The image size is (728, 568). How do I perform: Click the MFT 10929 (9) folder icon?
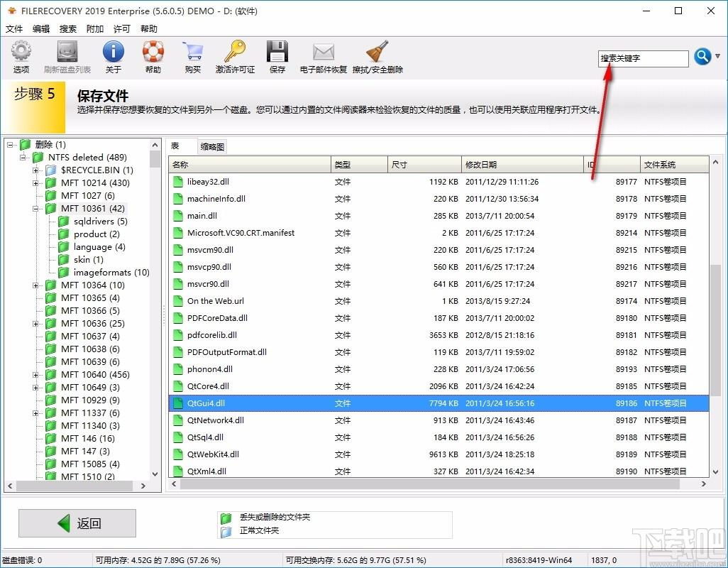[x=50, y=400]
